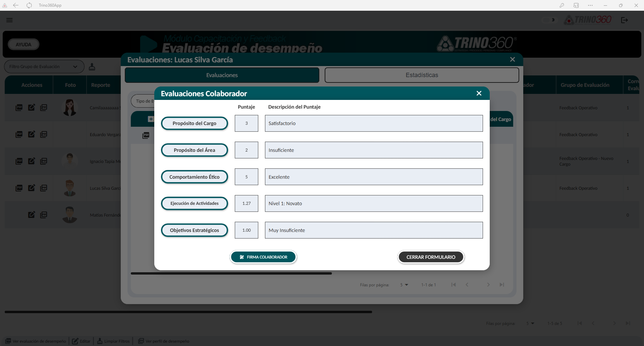The height and width of the screenshot is (346, 644).
Task: Click the Cerrar Formulario button
Action: tap(431, 257)
